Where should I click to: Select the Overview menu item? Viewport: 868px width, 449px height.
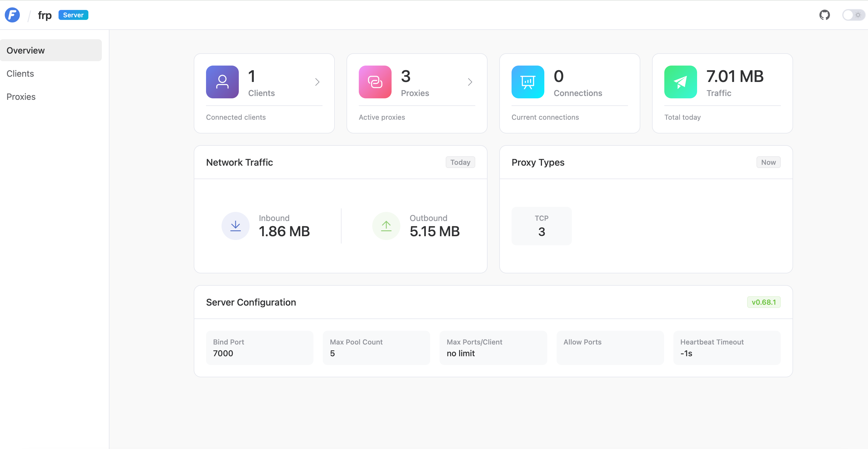[25, 50]
